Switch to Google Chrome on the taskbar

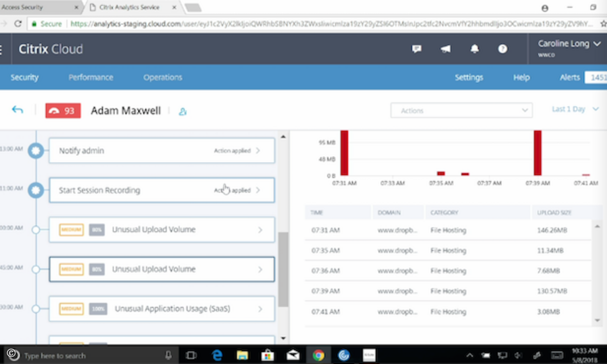318,355
